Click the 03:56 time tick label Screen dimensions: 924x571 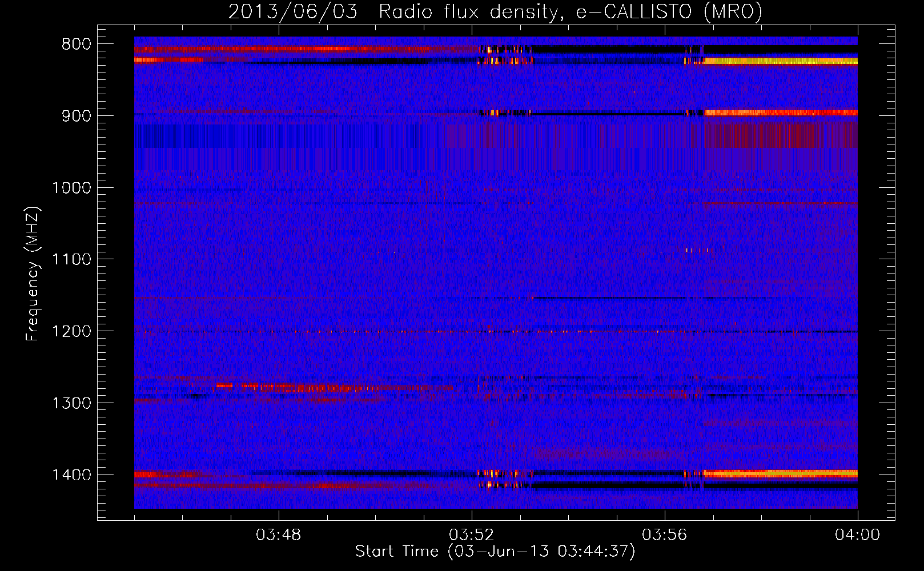[x=664, y=535]
